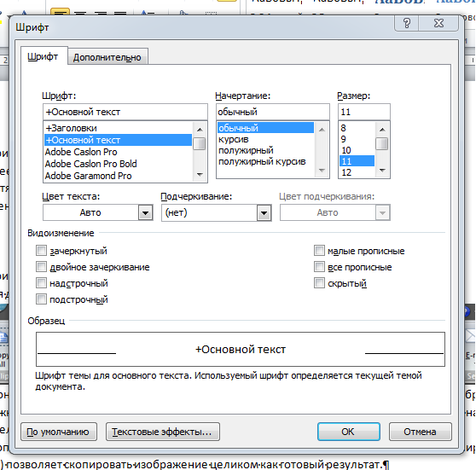Click the help question mark button
Image resolution: width=476 pixels, height=470 pixels.
tap(407, 23)
